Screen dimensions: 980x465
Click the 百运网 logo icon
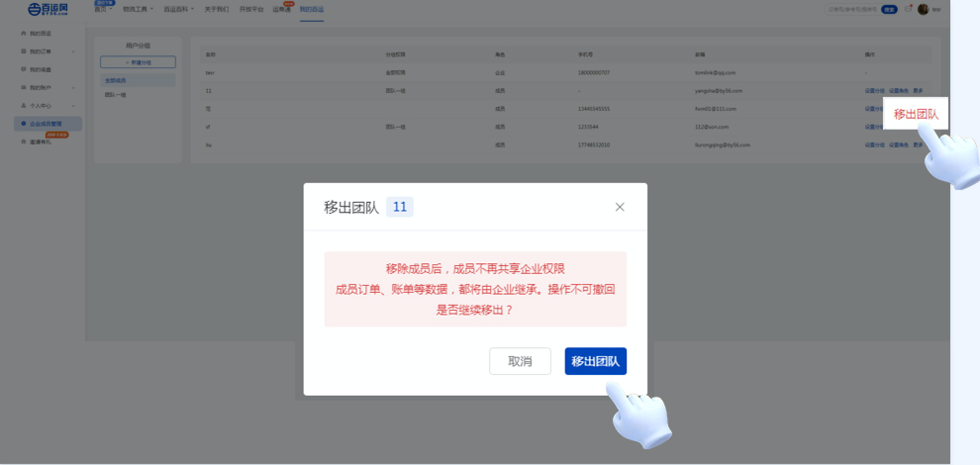(34, 9)
